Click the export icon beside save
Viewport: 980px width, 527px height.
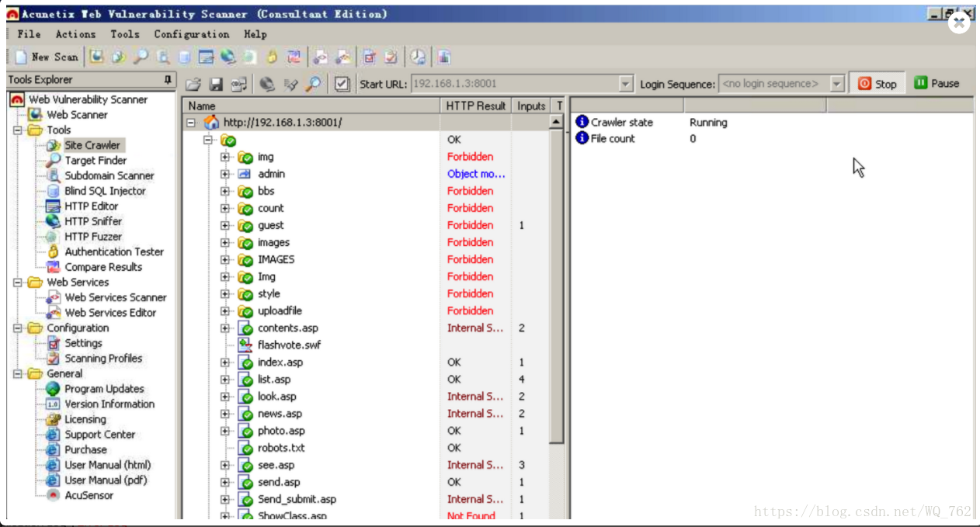tap(238, 84)
